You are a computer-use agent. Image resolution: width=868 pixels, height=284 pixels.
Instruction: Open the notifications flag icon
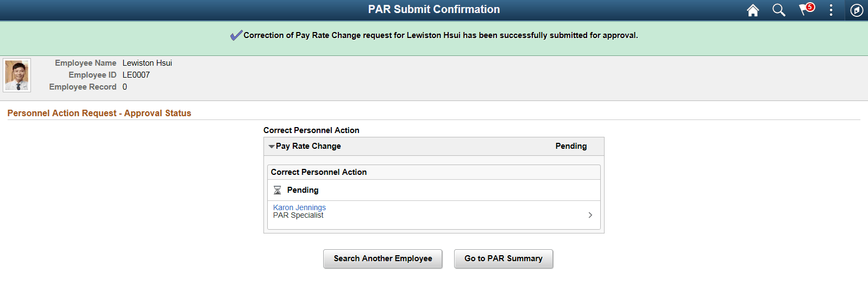[x=805, y=10]
